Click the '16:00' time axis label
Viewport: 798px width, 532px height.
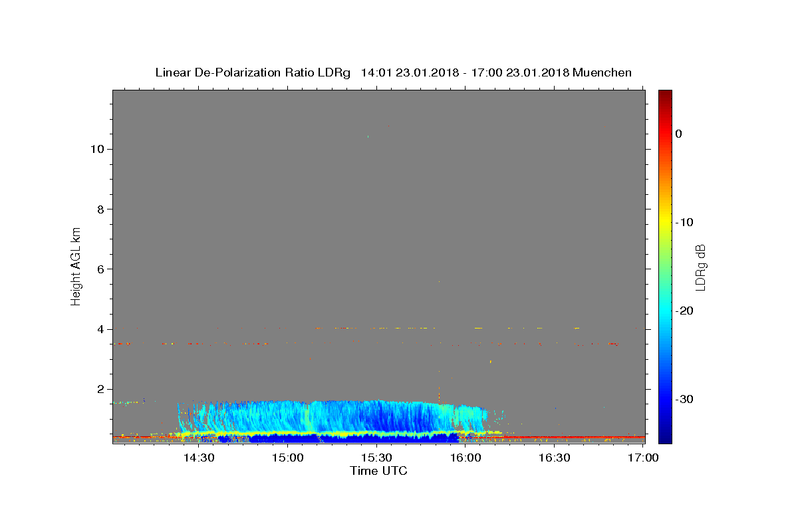(x=465, y=458)
